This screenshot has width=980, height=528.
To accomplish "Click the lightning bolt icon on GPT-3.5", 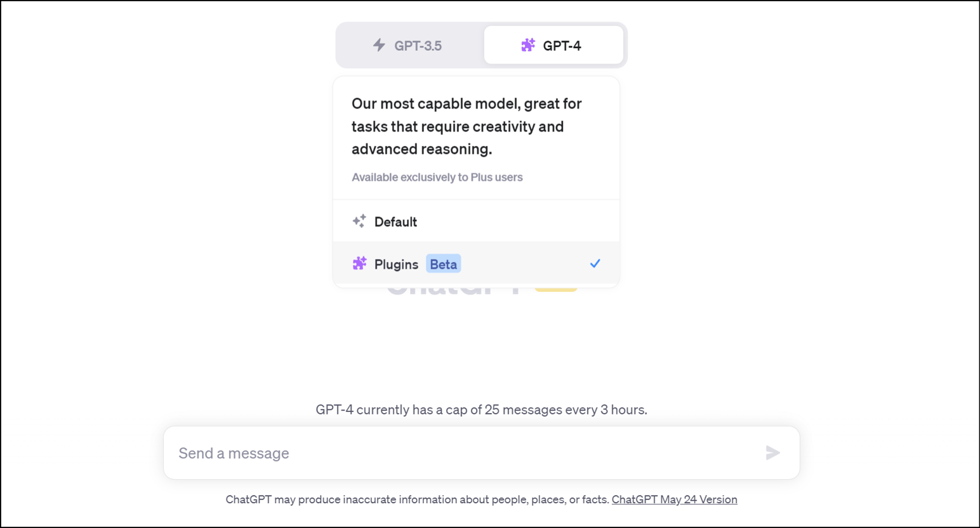I will (x=379, y=45).
